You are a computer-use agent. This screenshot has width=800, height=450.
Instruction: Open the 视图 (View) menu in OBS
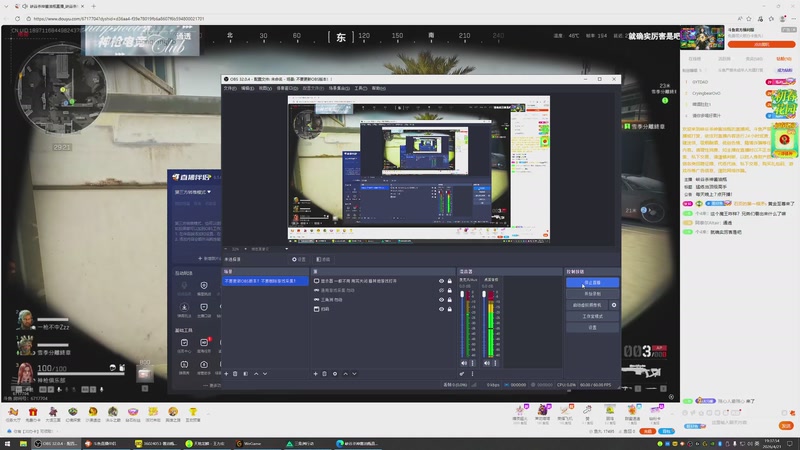click(x=265, y=88)
